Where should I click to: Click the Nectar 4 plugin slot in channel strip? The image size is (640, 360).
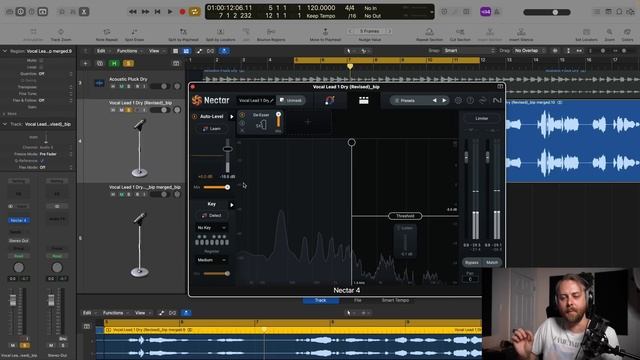(19, 220)
